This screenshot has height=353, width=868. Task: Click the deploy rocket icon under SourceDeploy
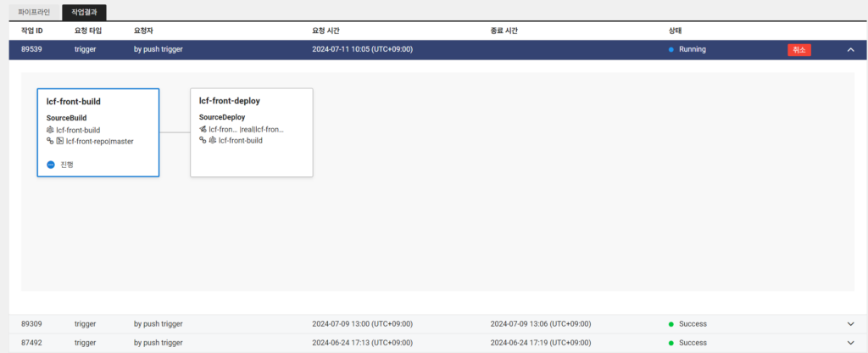pos(203,130)
